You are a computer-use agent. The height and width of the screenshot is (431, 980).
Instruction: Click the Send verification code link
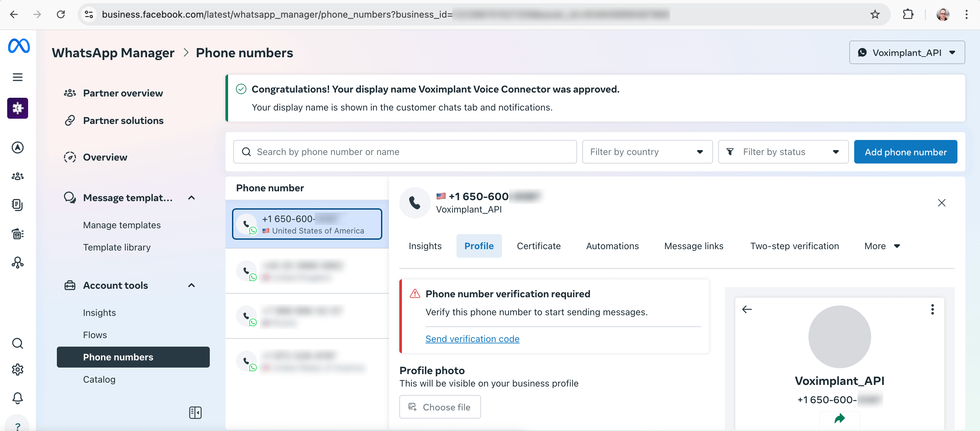pos(472,338)
